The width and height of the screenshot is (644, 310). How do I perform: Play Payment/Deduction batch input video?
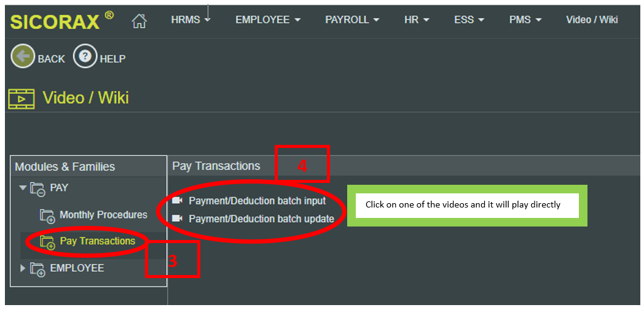257,201
